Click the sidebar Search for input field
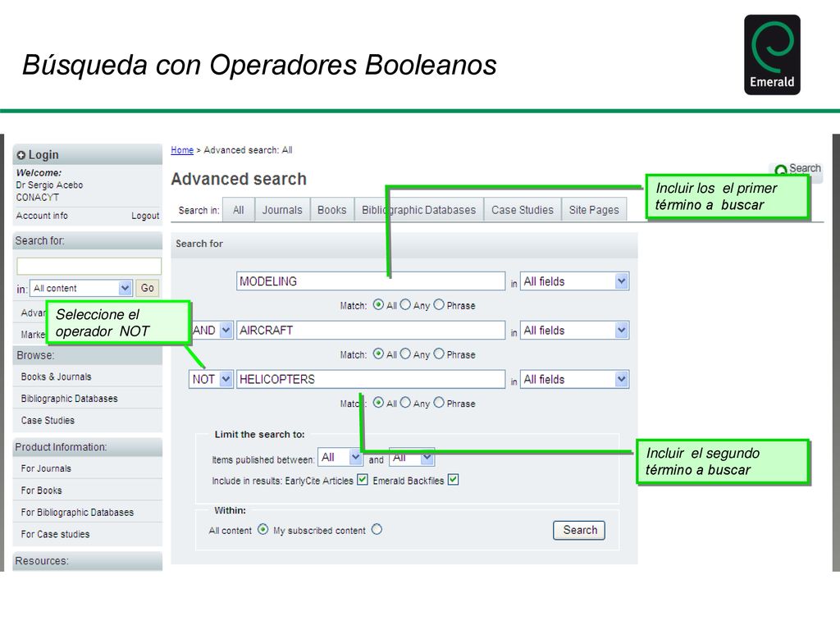 tap(89, 267)
